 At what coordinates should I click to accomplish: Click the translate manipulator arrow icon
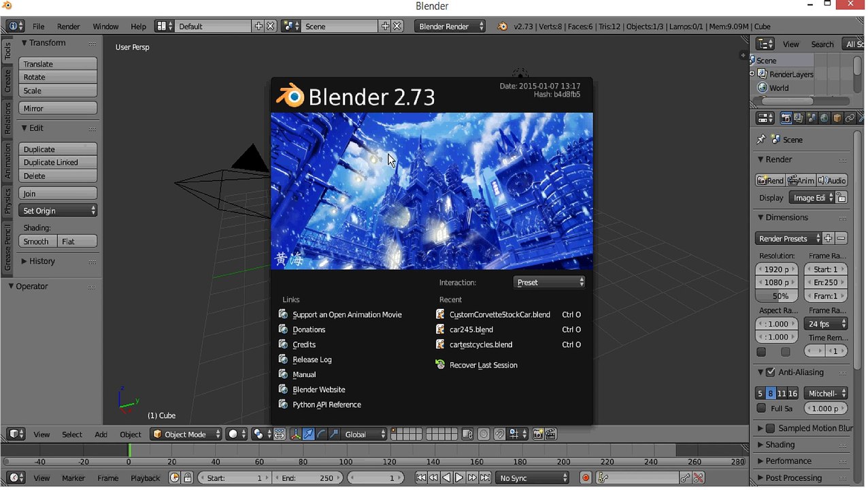(308, 434)
